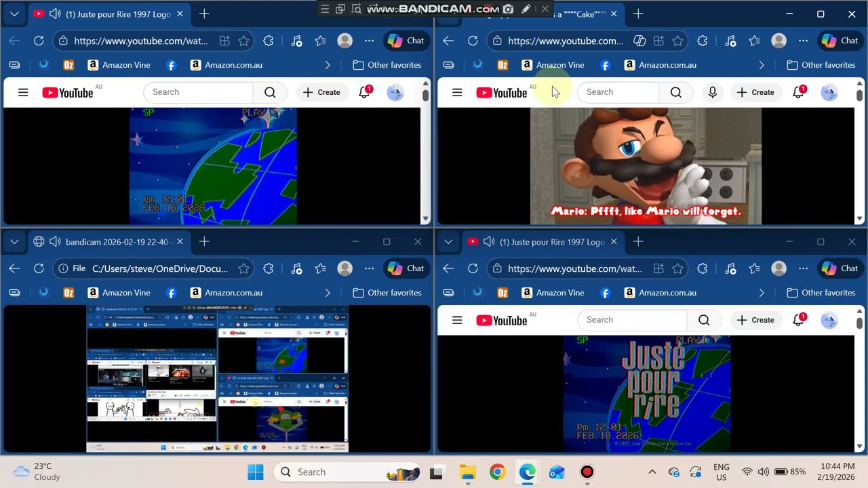Mute the bandicam tab audio
Screen dimensions: 868x488
click(x=55, y=241)
